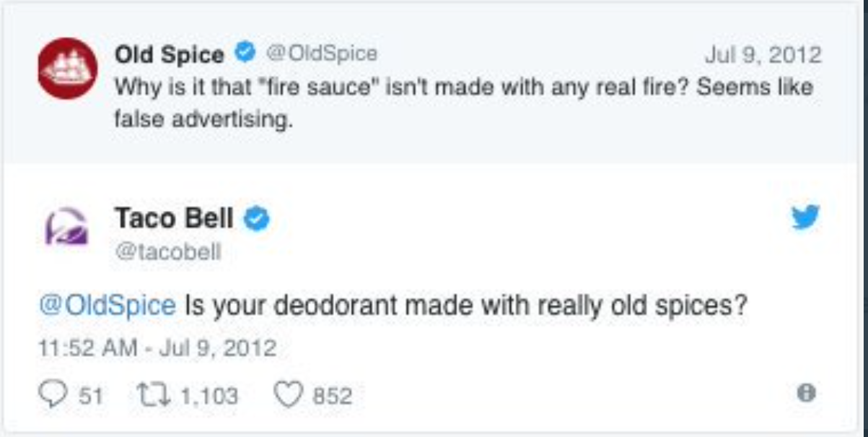Like the tweet with the heart icon
This screenshot has height=437, width=868.
[x=287, y=394]
